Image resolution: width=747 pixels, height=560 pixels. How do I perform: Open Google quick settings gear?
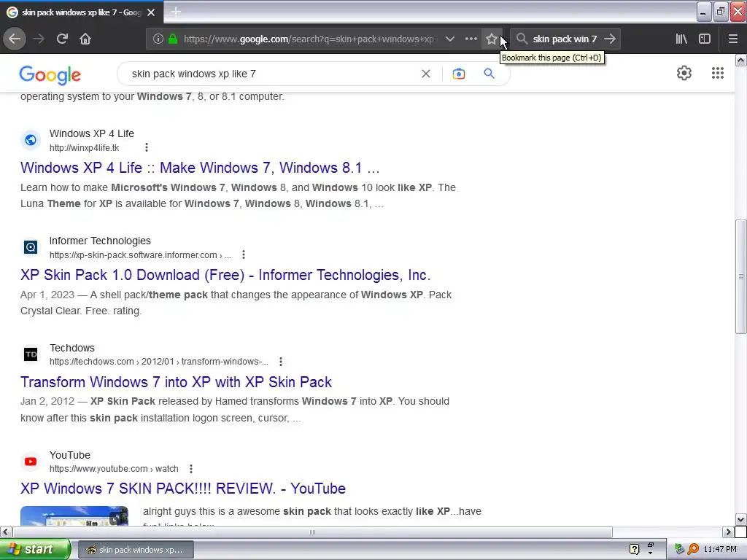684,73
